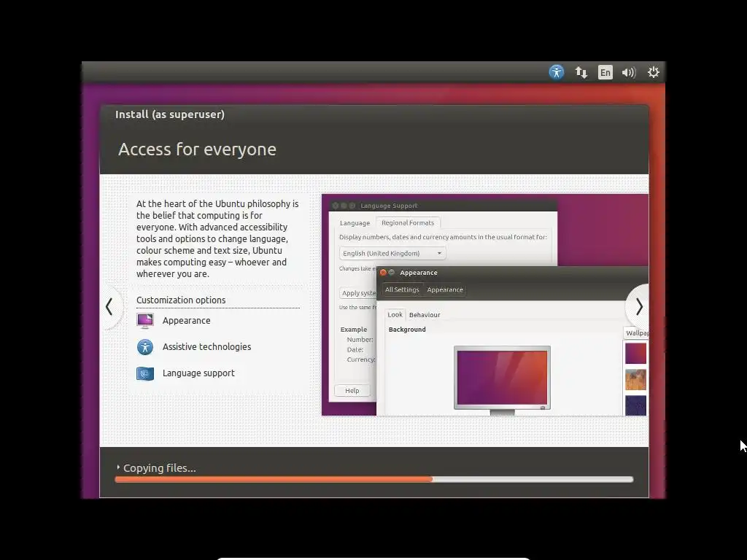
Task: Click the Copying files status text
Action: pos(160,468)
